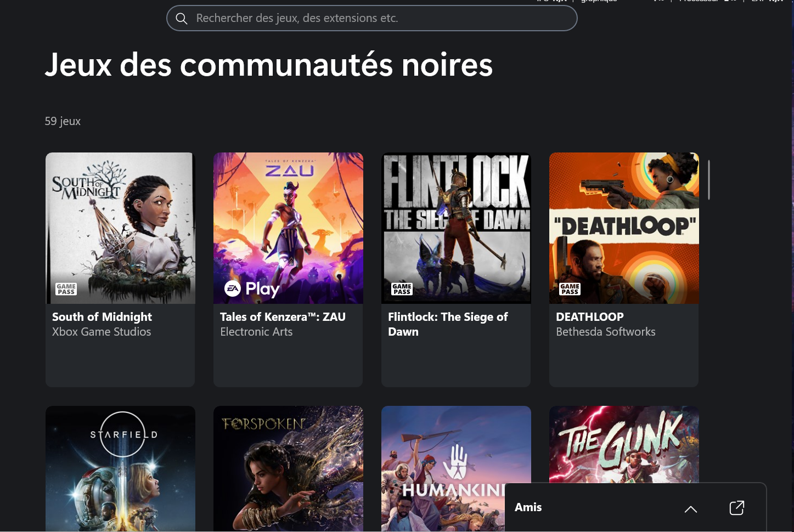
Task: Click the Game Pass badge on Flintlock
Action: pyautogui.click(x=402, y=289)
